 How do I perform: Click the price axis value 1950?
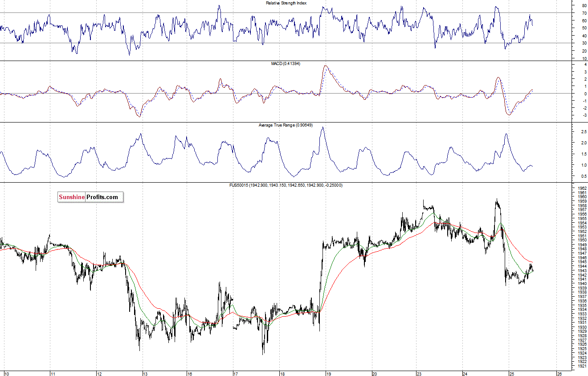582,240
